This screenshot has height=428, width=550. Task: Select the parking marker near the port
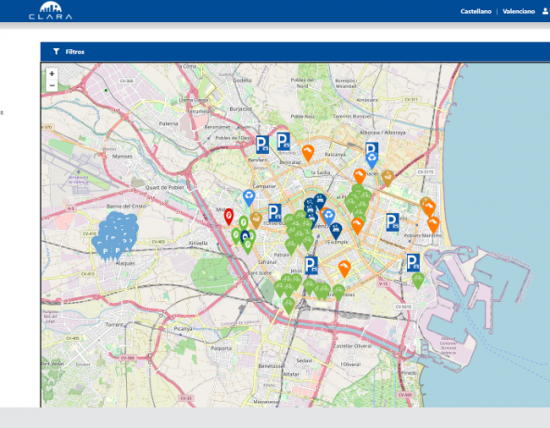(x=413, y=262)
